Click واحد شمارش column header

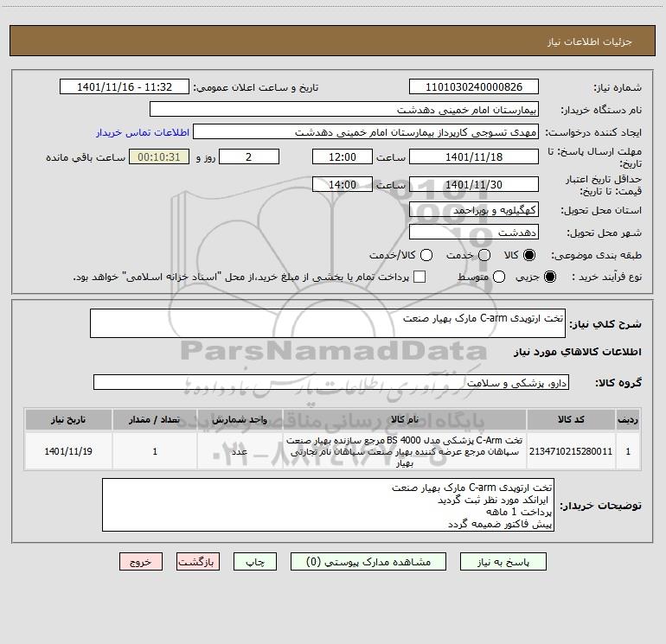[x=240, y=419]
